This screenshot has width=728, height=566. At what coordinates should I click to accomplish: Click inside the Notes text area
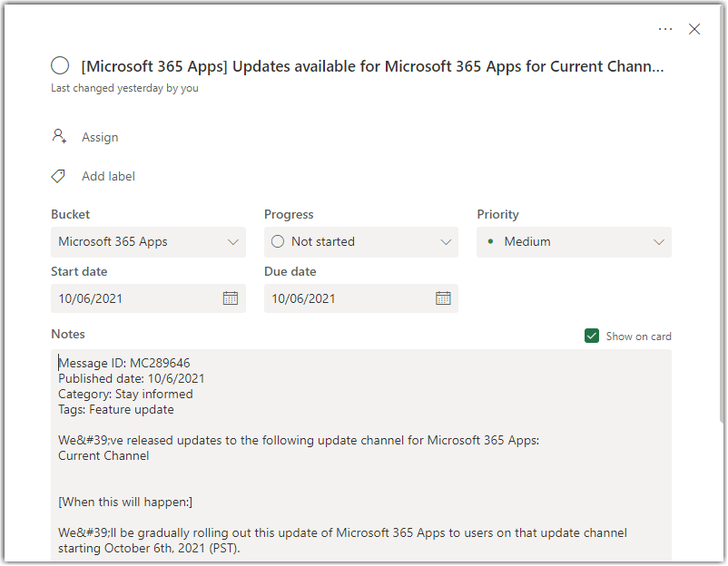click(361, 454)
